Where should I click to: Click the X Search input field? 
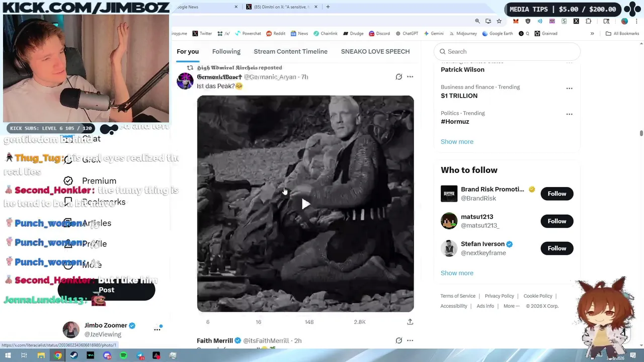point(508,51)
